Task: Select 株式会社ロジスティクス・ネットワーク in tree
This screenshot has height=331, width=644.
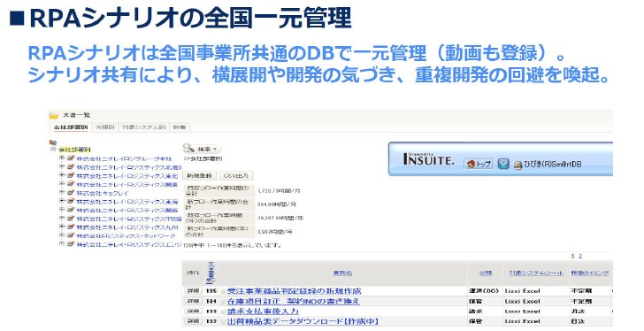Action: click(x=126, y=236)
